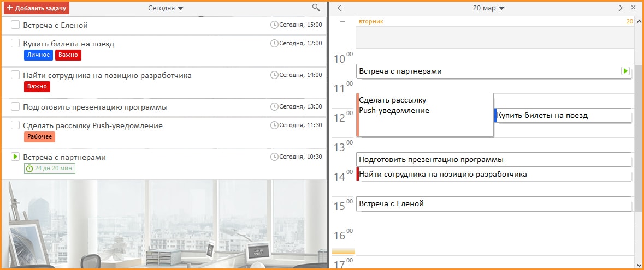Select Найти сотрудника на позицию разработчика in list
Viewport: 644px width, 270px height.
tap(107, 75)
